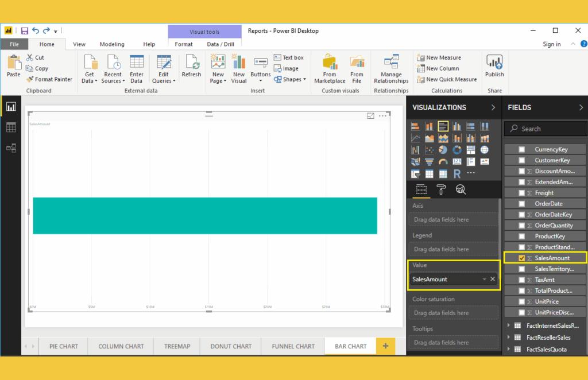This screenshot has height=380, width=588.
Task: Select the globe map visualization
Action: coord(485,150)
